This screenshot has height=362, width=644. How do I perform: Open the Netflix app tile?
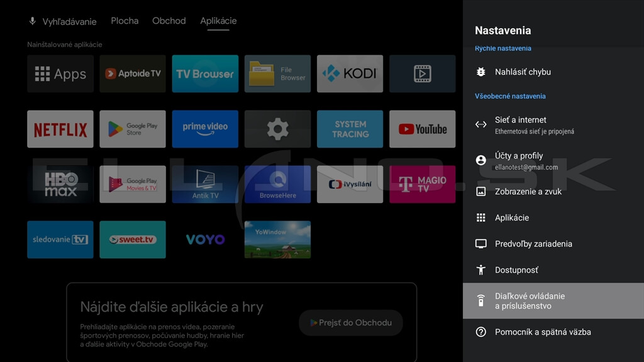[x=60, y=129]
